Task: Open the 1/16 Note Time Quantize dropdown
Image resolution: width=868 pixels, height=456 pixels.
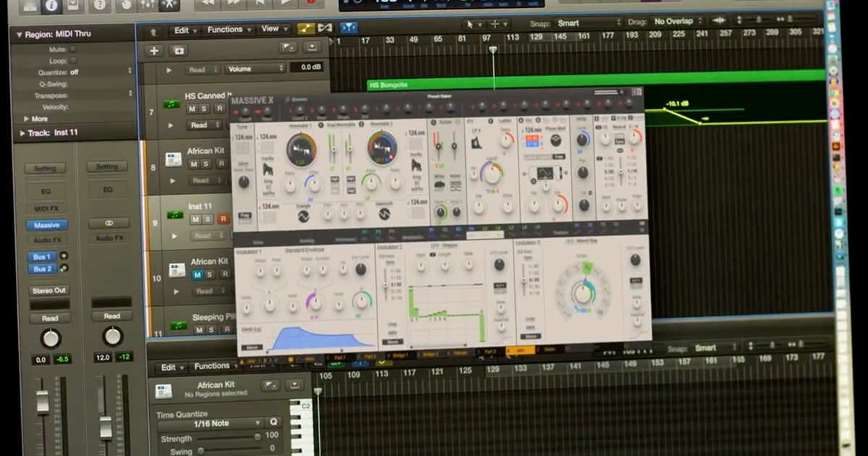Action: (x=210, y=423)
